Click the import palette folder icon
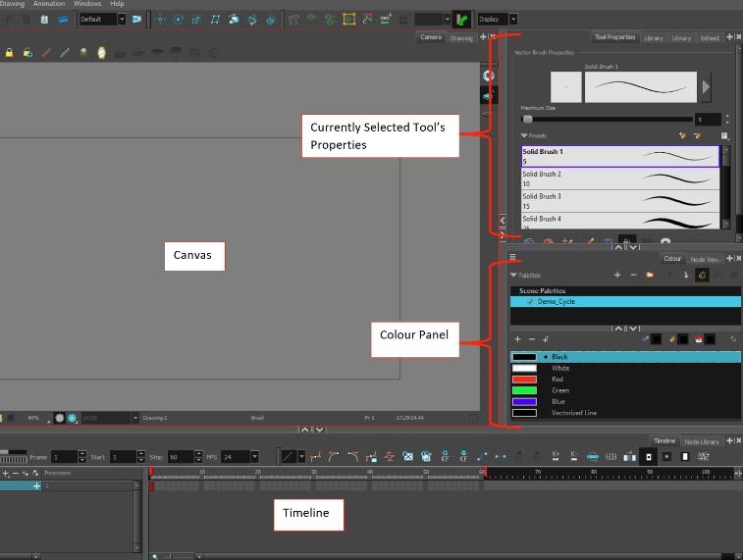This screenshot has width=743, height=560. click(x=650, y=275)
